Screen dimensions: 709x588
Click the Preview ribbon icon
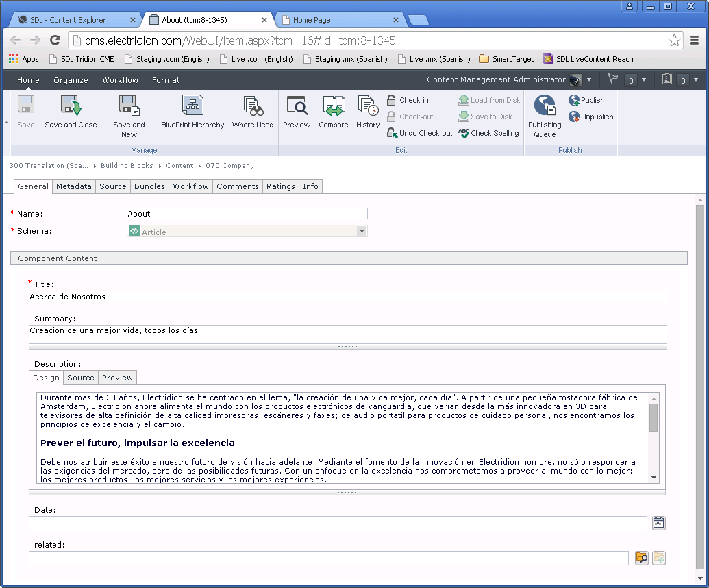(297, 107)
